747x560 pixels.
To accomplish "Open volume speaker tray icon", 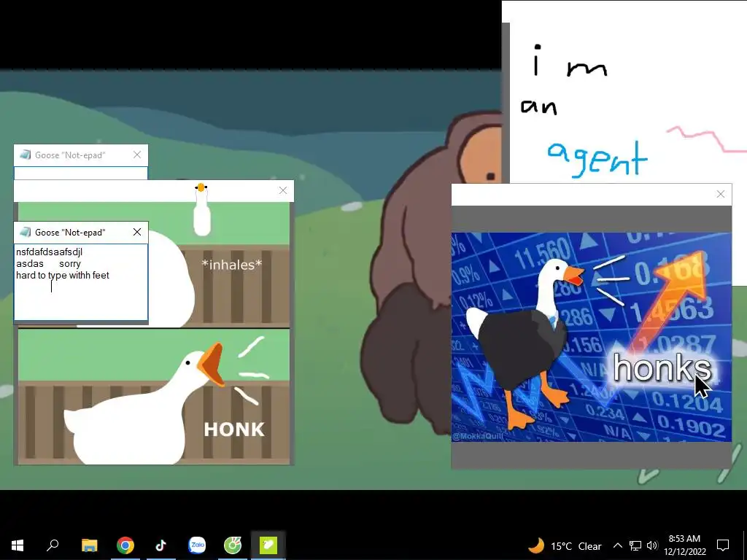I will pos(652,545).
